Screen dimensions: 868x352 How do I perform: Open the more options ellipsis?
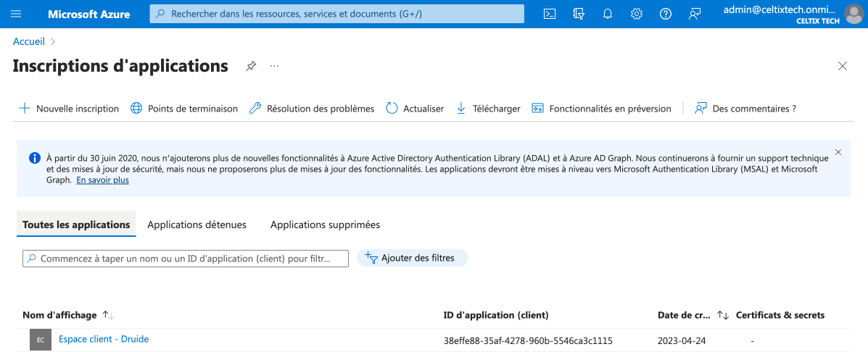(275, 67)
